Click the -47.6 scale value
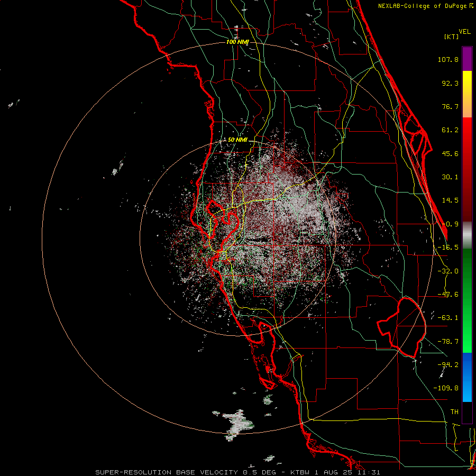The image size is (476, 476). [x=448, y=295]
